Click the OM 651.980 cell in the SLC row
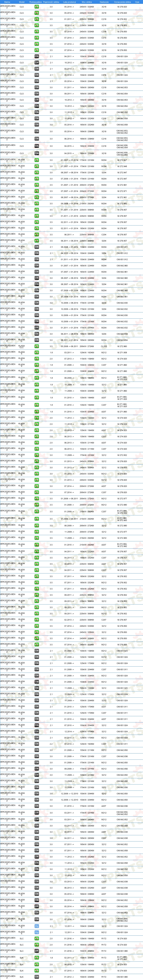This screenshot has width=143, height=980. click(122, 951)
